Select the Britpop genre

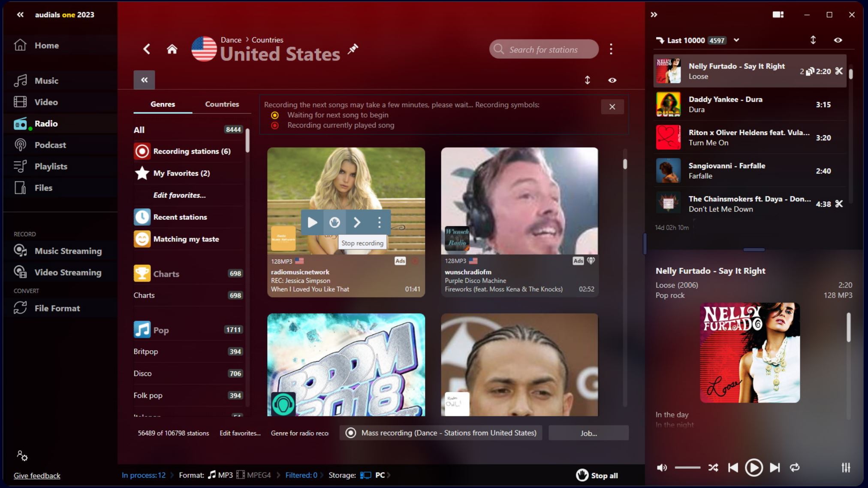(188, 351)
